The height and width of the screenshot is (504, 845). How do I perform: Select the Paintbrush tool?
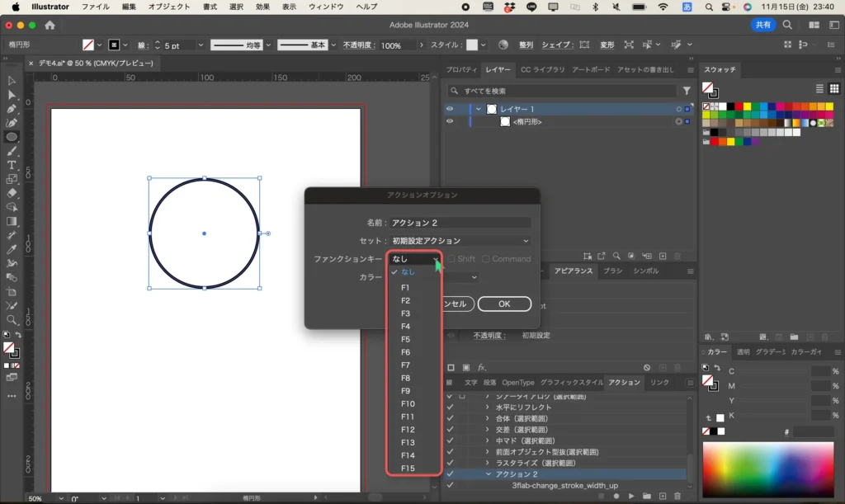[x=12, y=151]
